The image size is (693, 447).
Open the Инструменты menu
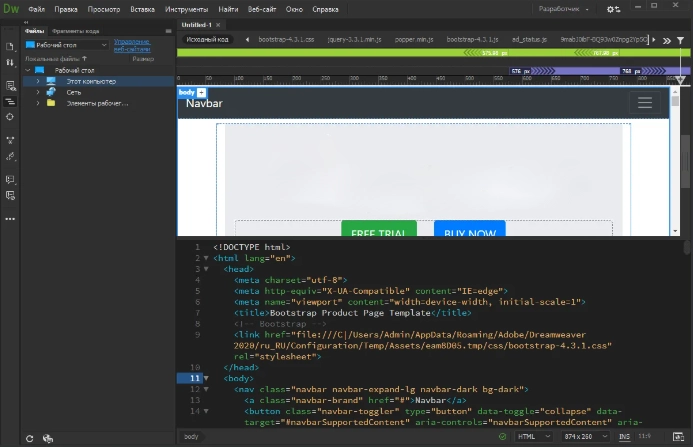[187, 9]
